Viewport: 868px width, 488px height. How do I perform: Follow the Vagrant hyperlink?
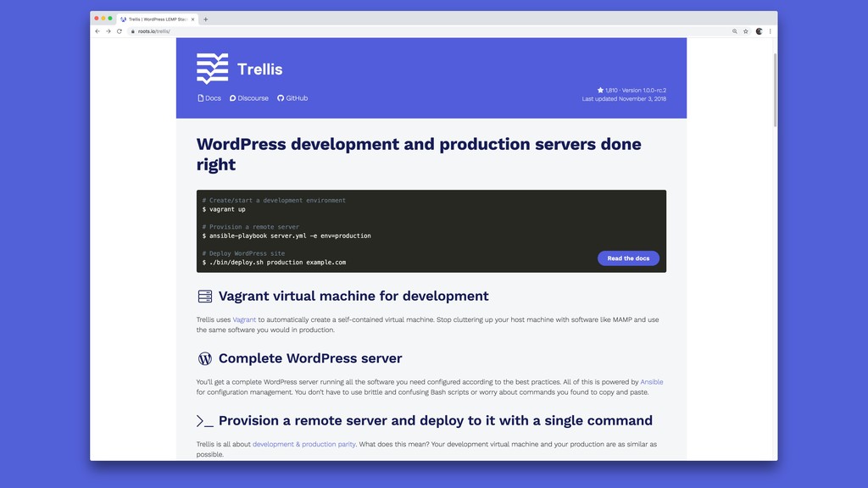point(244,319)
